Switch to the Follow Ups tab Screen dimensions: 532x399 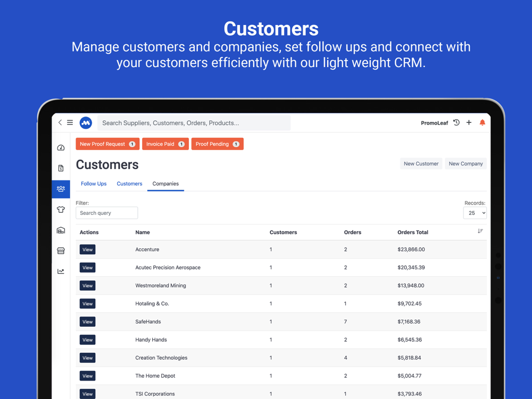click(94, 184)
